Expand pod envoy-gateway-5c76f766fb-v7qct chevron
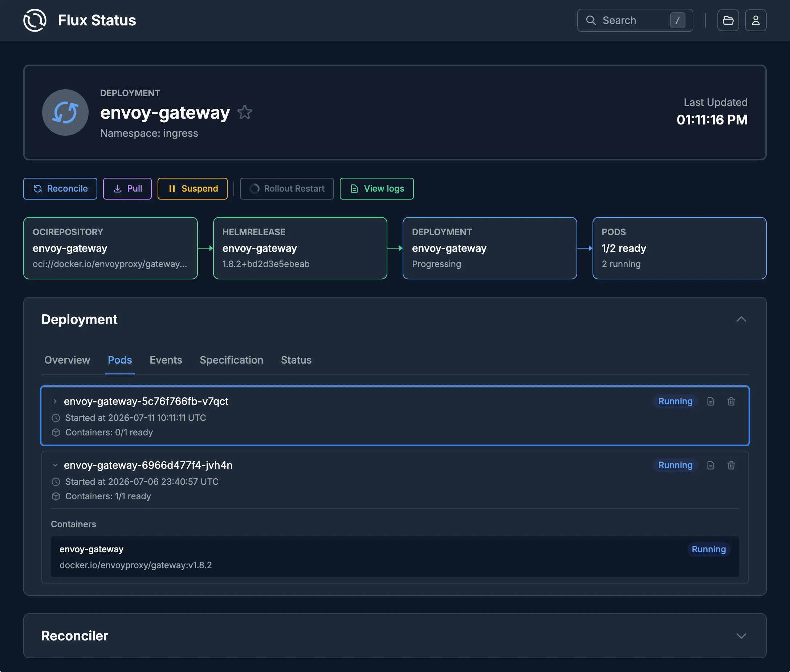This screenshot has height=672, width=790. pyautogui.click(x=55, y=401)
